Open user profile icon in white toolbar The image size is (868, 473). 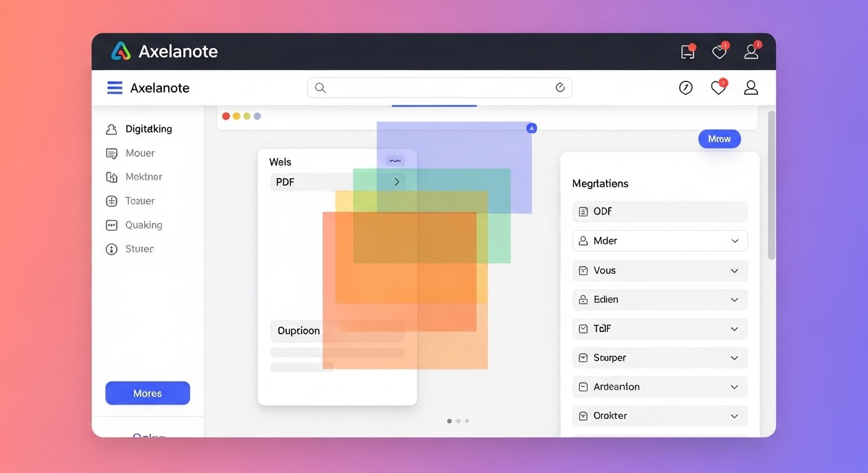coord(750,88)
